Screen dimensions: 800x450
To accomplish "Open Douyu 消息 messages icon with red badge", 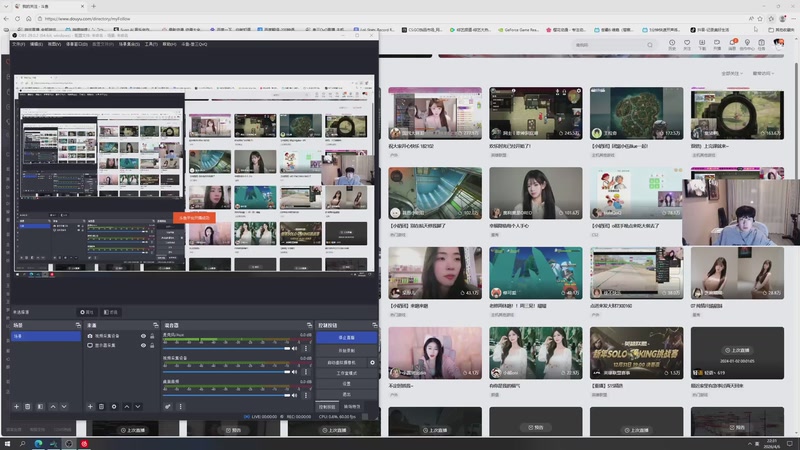I will [x=732, y=44].
